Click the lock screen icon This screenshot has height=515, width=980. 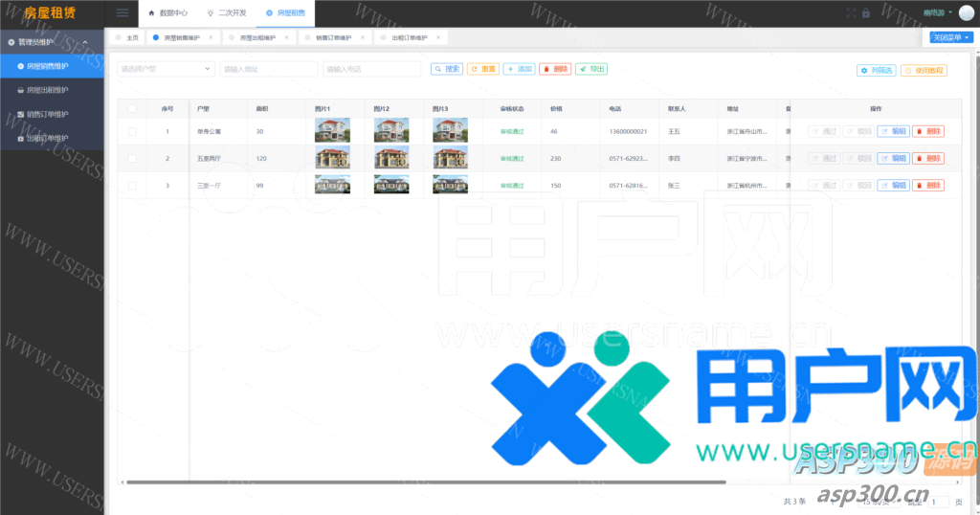click(x=866, y=13)
